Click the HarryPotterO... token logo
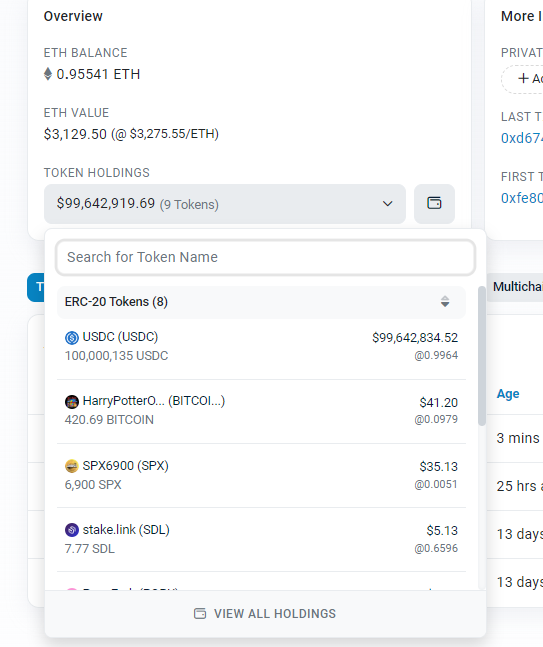 pyautogui.click(x=72, y=401)
